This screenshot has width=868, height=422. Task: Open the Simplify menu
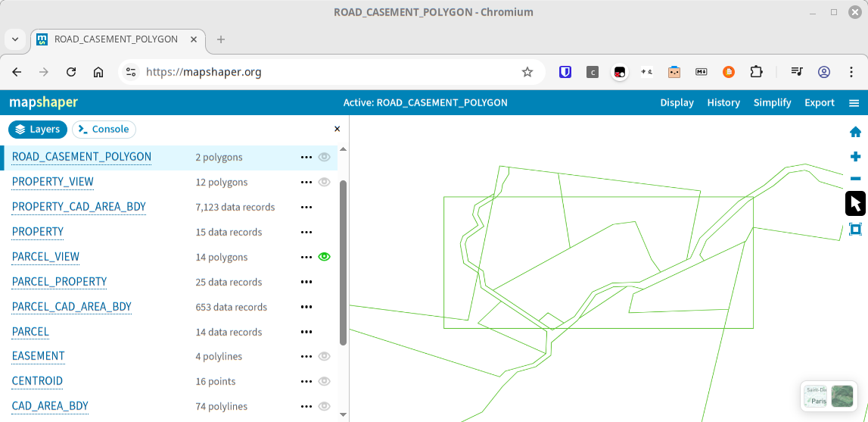click(x=772, y=102)
